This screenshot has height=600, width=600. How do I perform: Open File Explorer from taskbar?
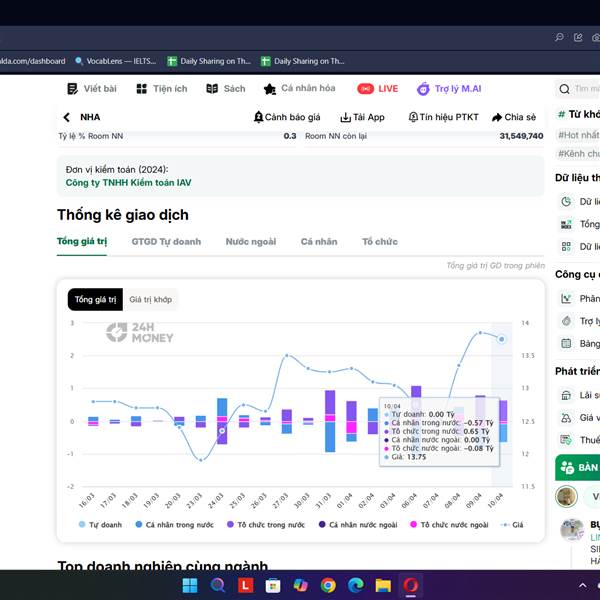[x=383, y=585]
